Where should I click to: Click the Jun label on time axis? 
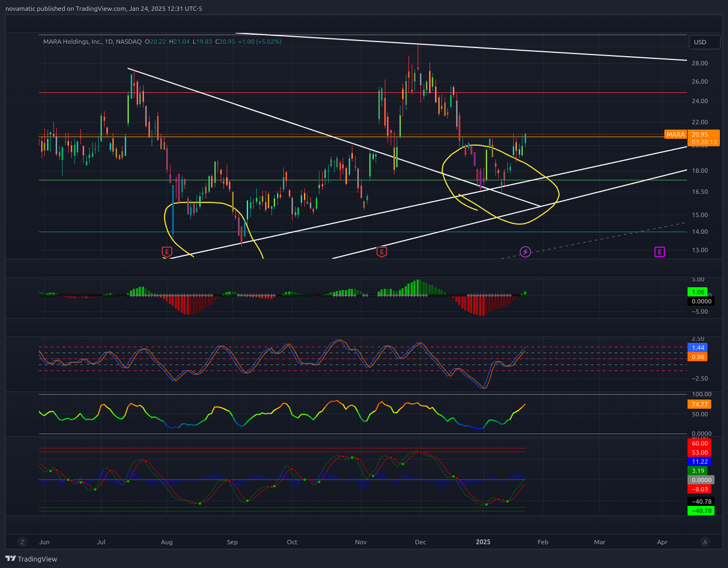(44, 542)
